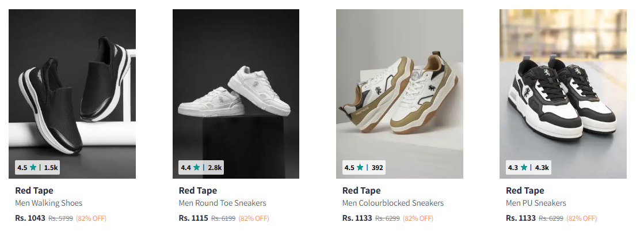644x234 pixels.
Task: Open the Men PU Sneakers title link
Action: click(x=536, y=203)
